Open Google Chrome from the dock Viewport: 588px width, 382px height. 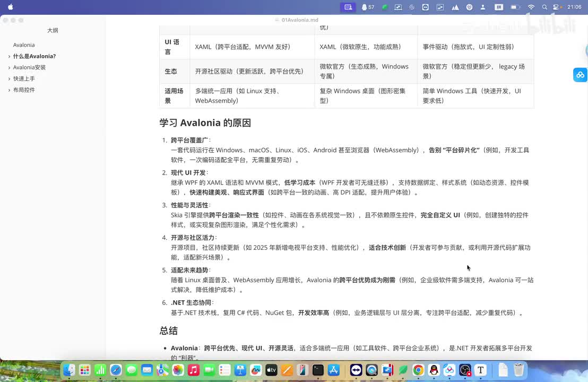tap(418, 370)
